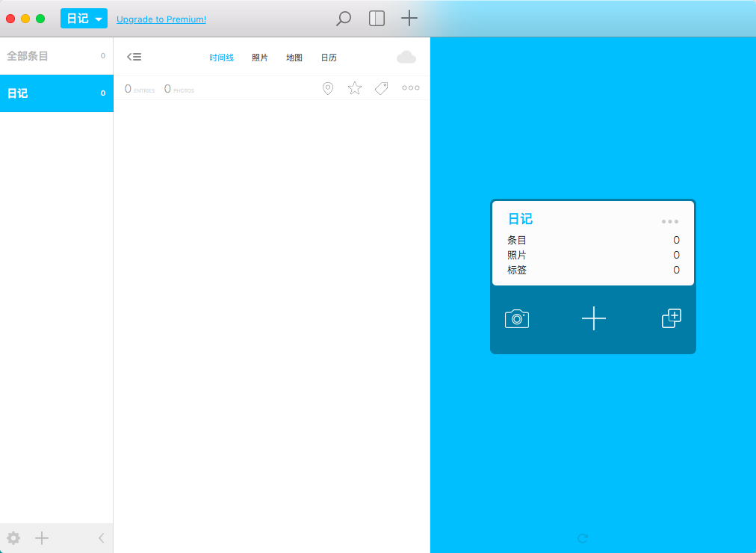The width and height of the screenshot is (756, 553).
Task: Switch to the 地图 tab
Action: [294, 58]
